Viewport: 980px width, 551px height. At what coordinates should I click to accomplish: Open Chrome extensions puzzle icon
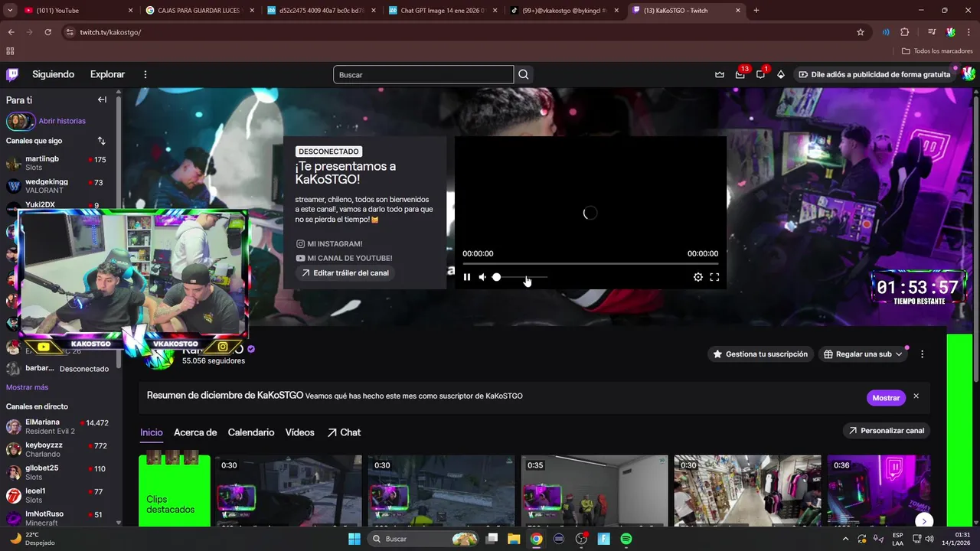point(905,32)
